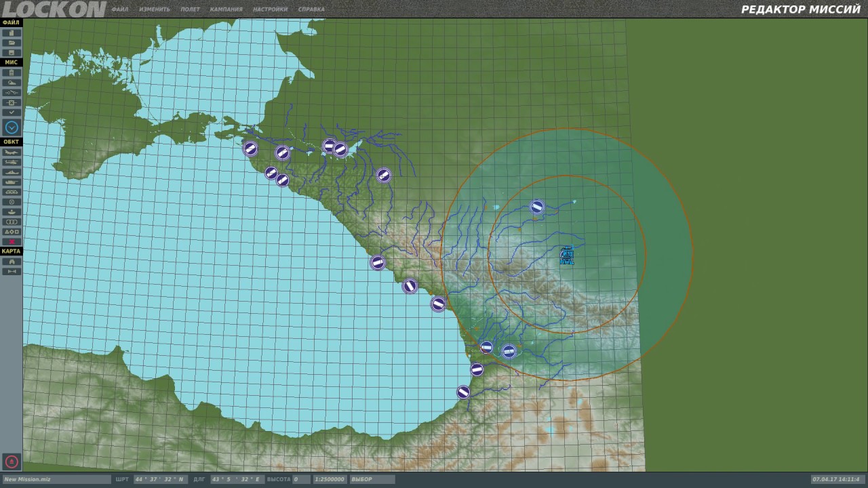Select the static objects tool below tank
The height and width of the screenshot is (488, 868).
point(12,192)
